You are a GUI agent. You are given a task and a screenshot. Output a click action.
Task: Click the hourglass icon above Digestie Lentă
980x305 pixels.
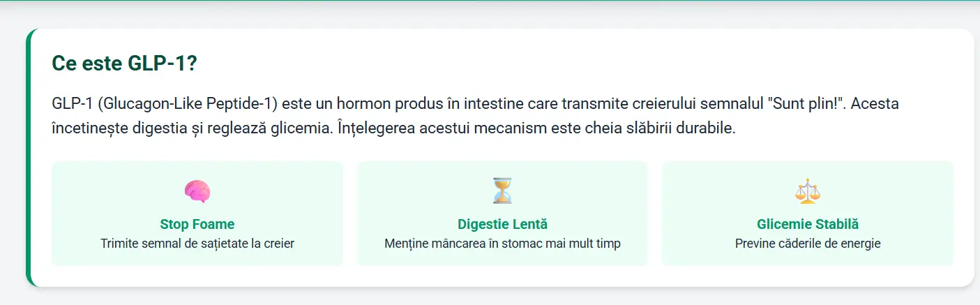502,191
